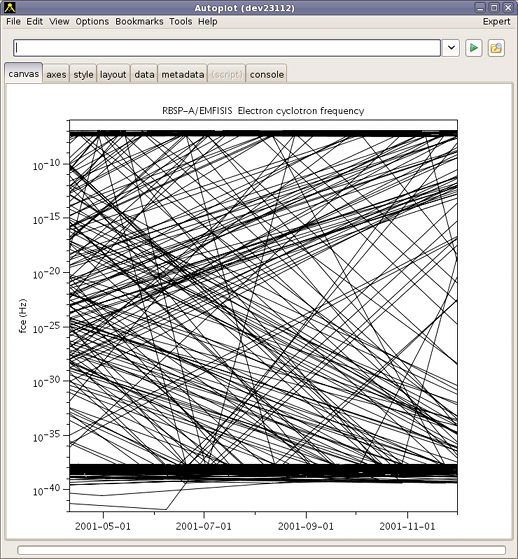Maximize the Autoplot window
This screenshot has width=518, height=559.
click(x=494, y=7)
